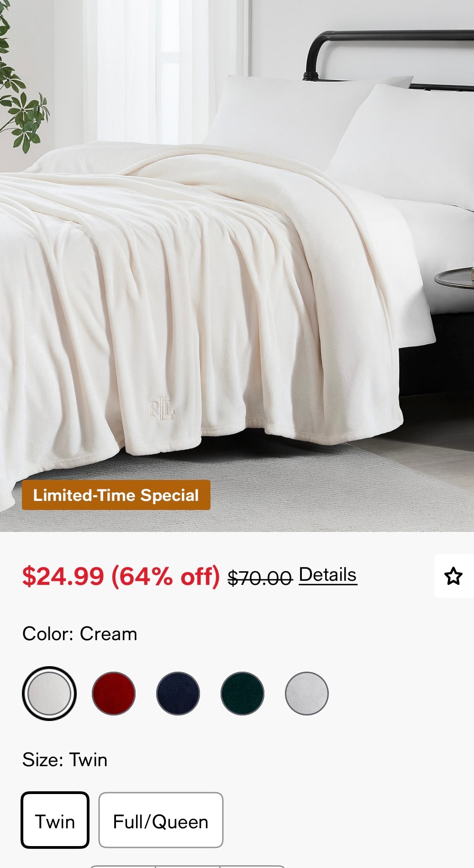Tap the crossed-out $70.00 original price
Screen dimensions: 474x868
(x=260, y=578)
